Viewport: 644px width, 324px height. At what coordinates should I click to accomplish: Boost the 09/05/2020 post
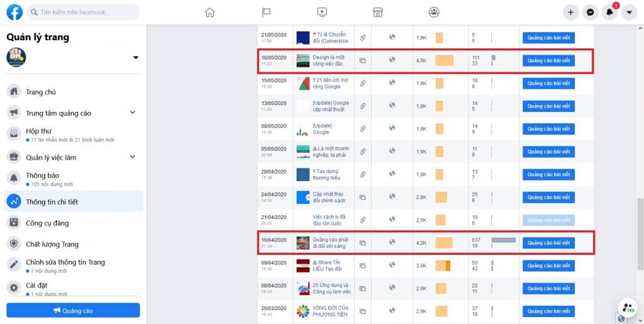[548, 129]
